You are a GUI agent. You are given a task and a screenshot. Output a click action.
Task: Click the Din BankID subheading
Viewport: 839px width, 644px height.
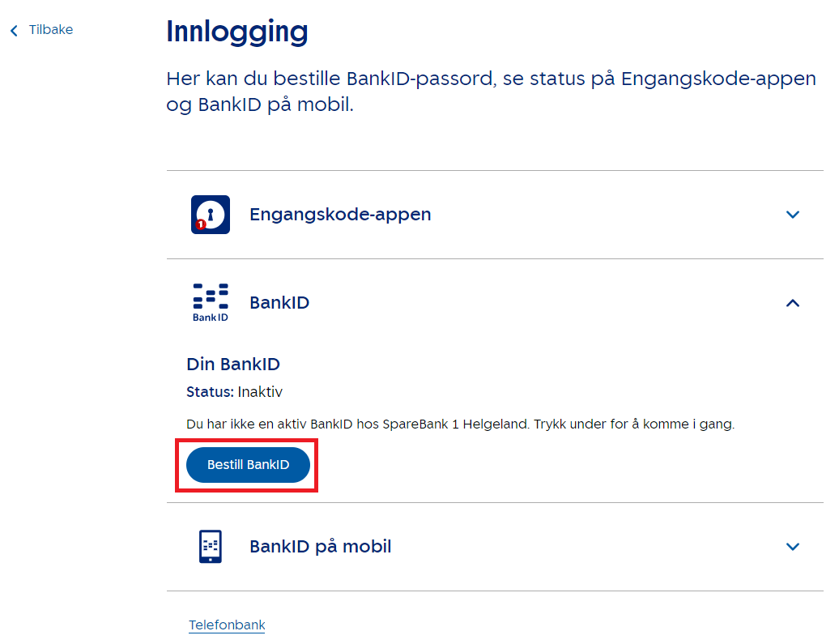coord(233,365)
